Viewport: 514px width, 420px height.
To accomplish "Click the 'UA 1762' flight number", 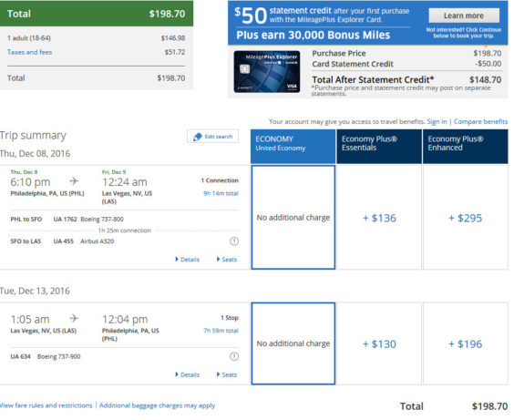I will click(65, 220).
